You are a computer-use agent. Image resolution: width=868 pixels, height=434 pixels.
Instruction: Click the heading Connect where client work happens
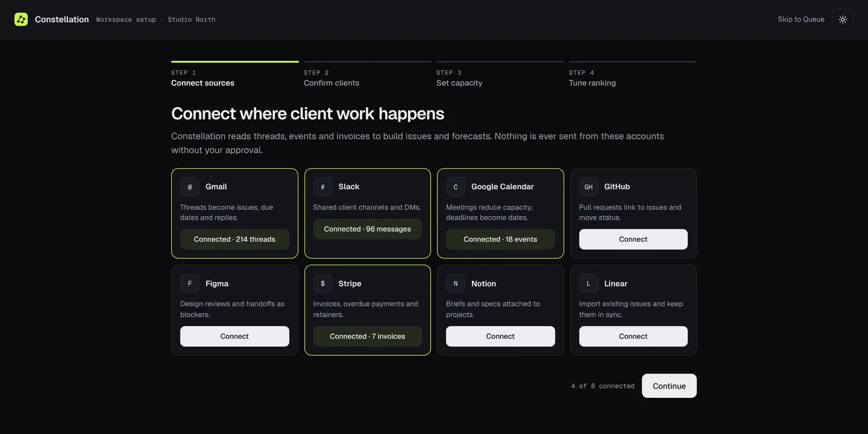pyautogui.click(x=307, y=113)
